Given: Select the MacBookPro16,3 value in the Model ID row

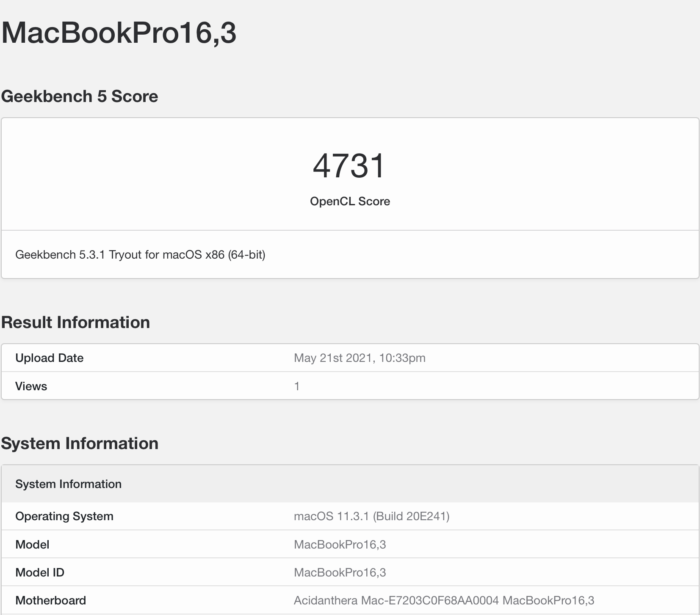Looking at the screenshot, I should point(340,573).
